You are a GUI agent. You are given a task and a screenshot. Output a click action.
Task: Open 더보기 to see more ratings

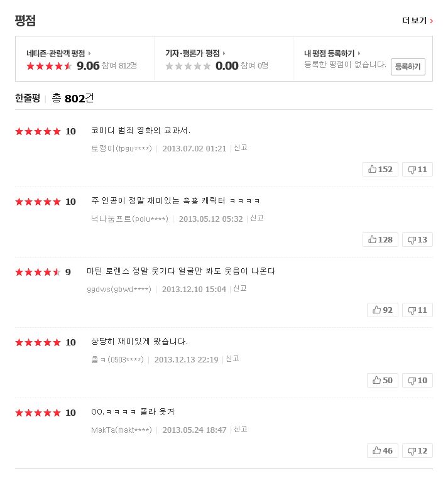point(417,21)
